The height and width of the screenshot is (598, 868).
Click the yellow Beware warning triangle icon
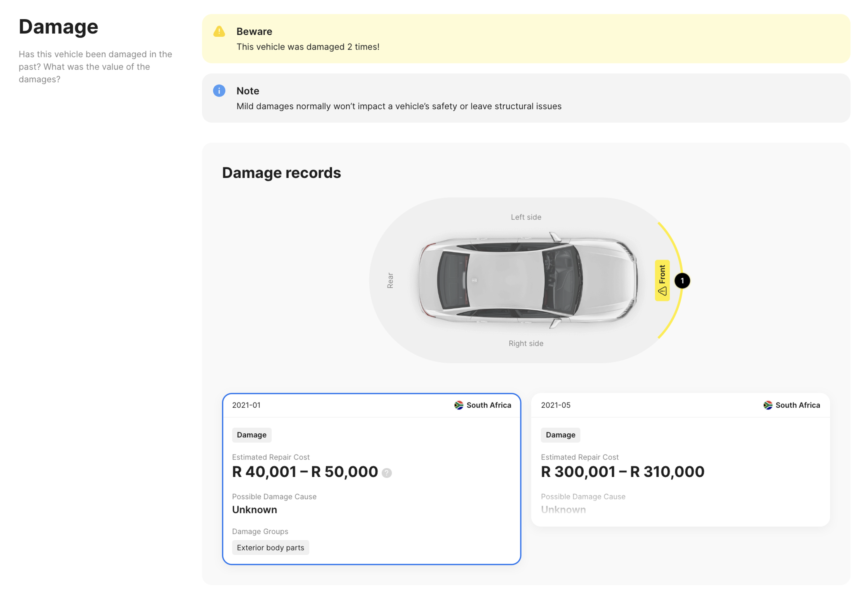click(219, 31)
